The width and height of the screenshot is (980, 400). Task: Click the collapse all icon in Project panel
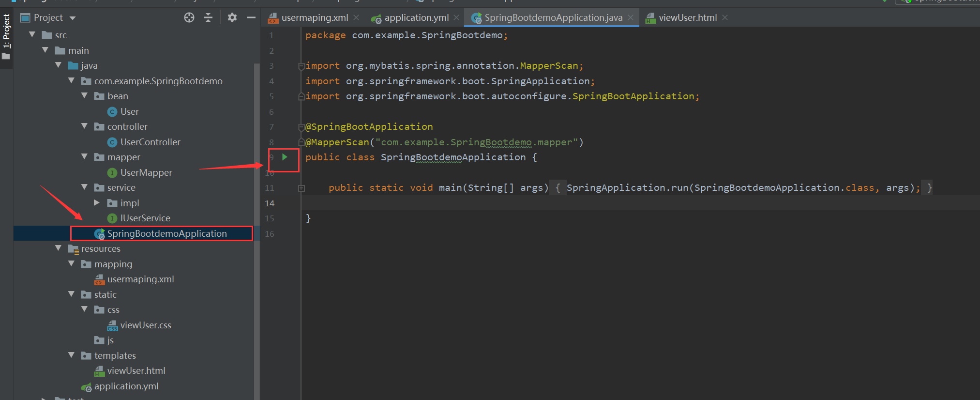(208, 18)
